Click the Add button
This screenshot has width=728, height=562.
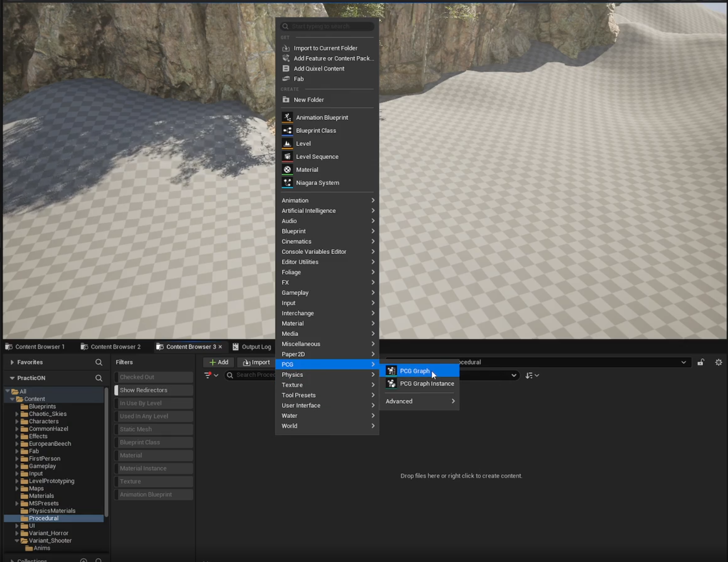coord(218,362)
